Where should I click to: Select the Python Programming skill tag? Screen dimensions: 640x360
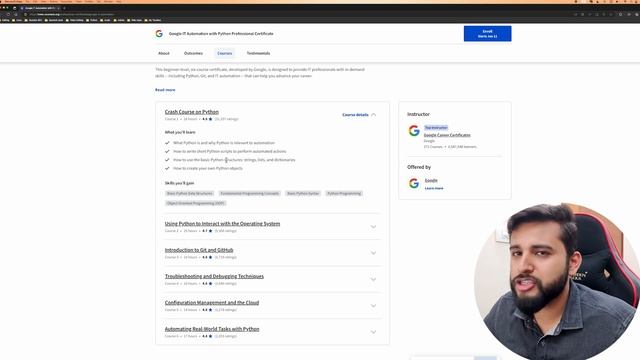(x=344, y=193)
